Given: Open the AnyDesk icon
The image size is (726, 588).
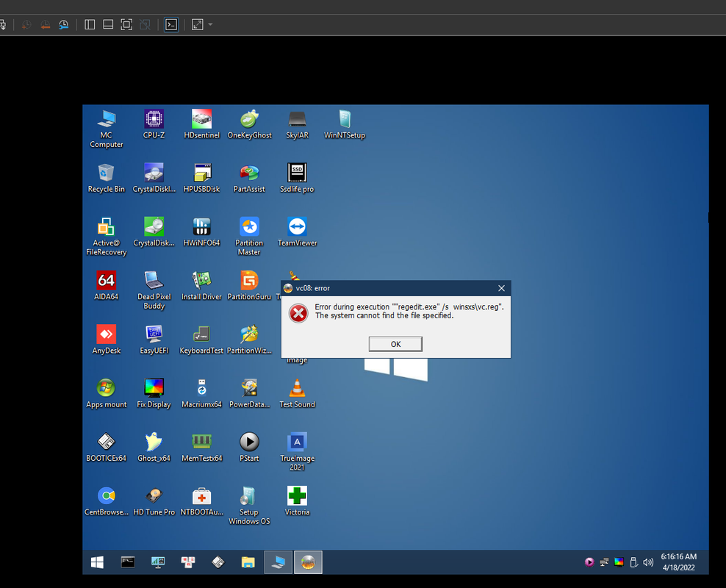Looking at the screenshot, I should [106, 340].
